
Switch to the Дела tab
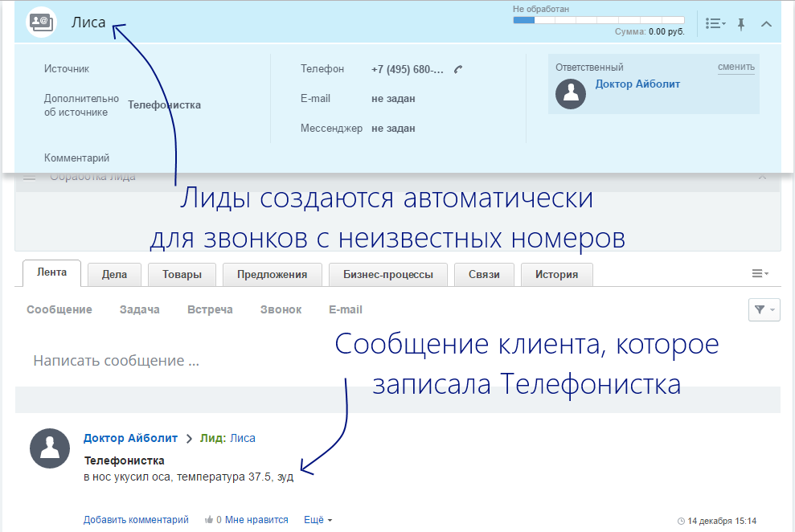point(114,274)
